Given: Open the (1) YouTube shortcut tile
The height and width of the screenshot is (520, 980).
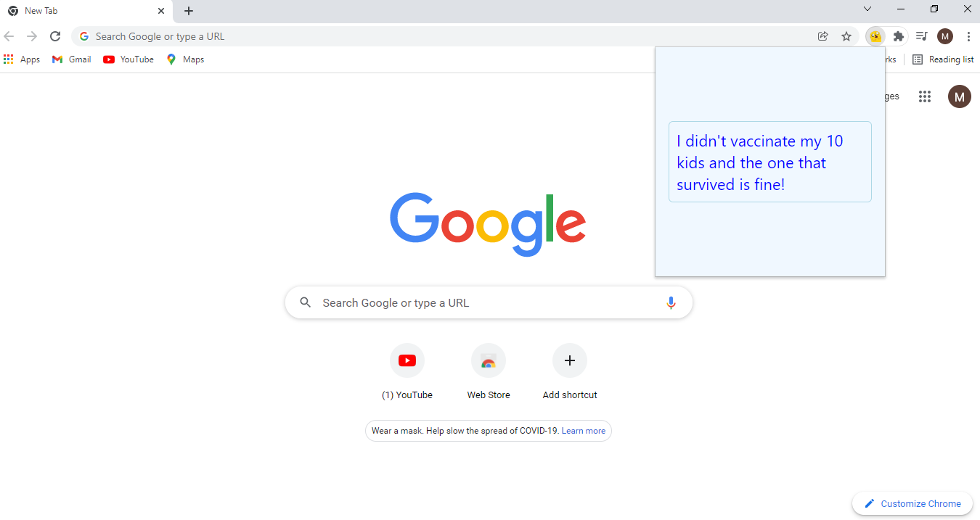Looking at the screenshot, I should point(407,372).
